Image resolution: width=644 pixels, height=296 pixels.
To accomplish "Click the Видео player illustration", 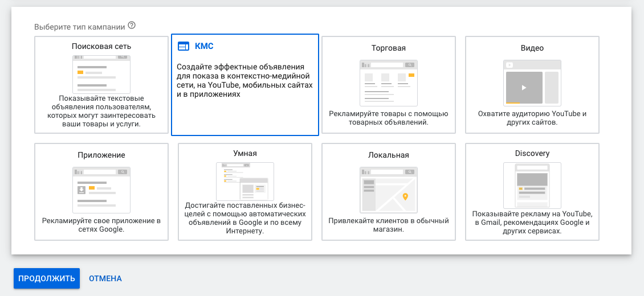I will [532, 83].
